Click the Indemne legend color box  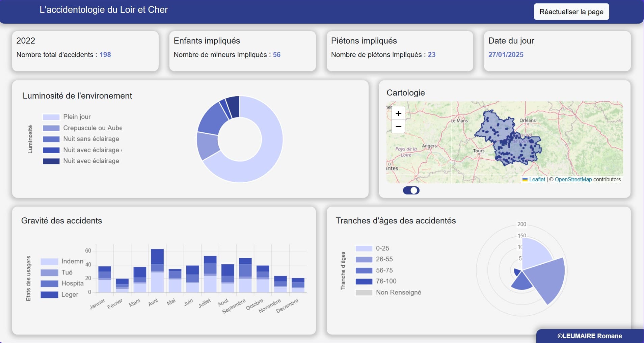pos(49,262)
